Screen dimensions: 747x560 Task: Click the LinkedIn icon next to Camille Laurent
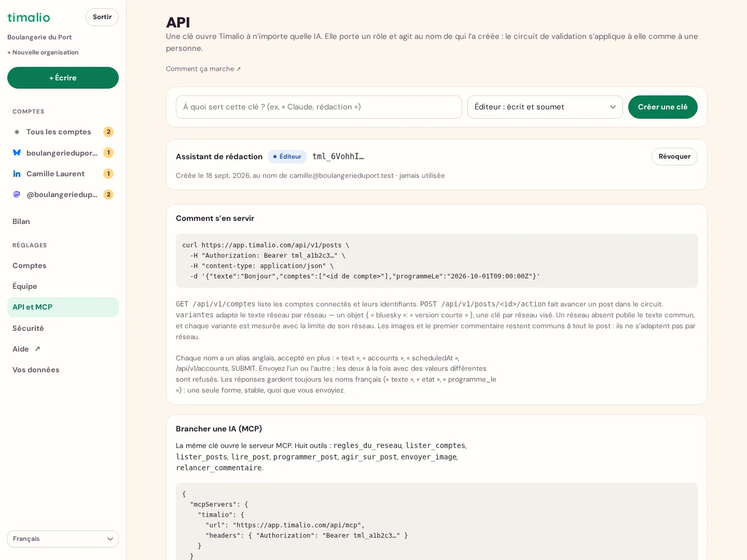click(x=17, y=174)
